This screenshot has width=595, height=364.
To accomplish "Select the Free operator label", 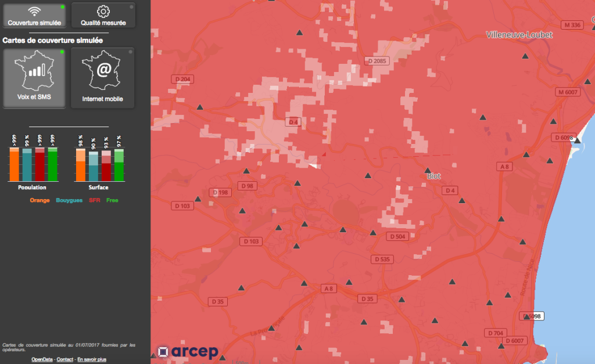I will click(x=113, y=200).
